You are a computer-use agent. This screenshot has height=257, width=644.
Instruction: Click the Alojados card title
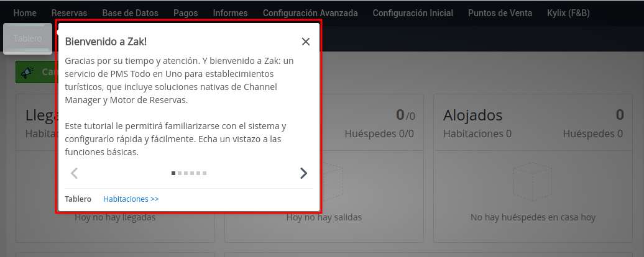tap(472, 115)
